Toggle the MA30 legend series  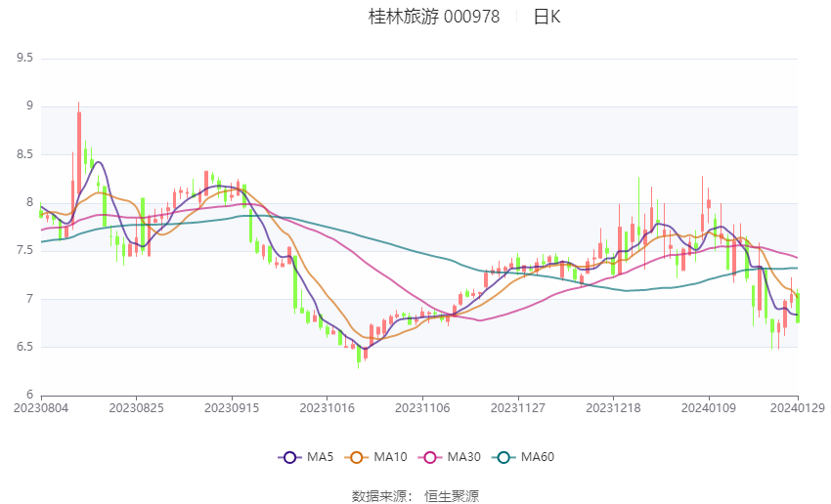tap(450, 457)
